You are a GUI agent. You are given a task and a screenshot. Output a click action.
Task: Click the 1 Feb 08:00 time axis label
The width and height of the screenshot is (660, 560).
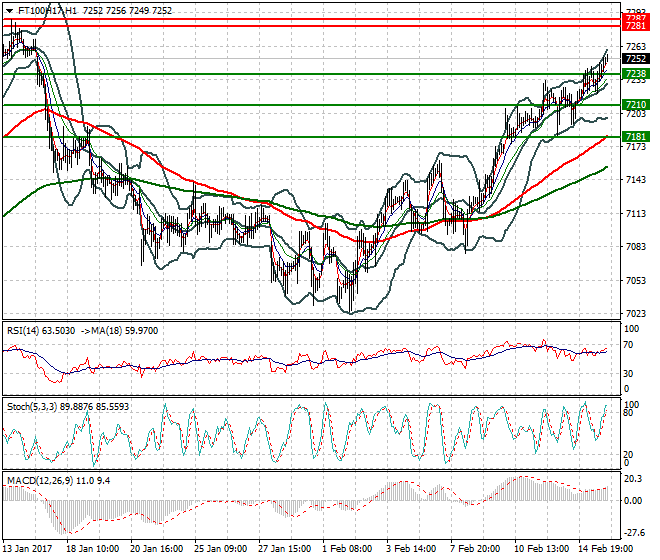coord(348,549)
